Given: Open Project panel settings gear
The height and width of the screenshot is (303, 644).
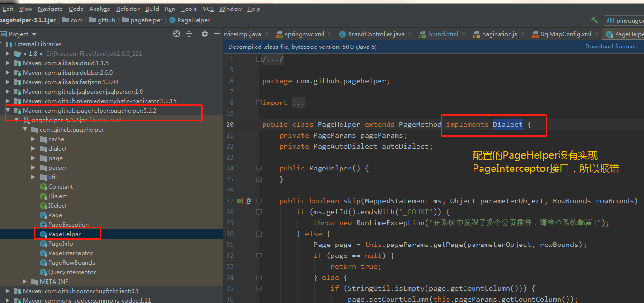Looking at the screenshot, I should (x=205, y=34).
